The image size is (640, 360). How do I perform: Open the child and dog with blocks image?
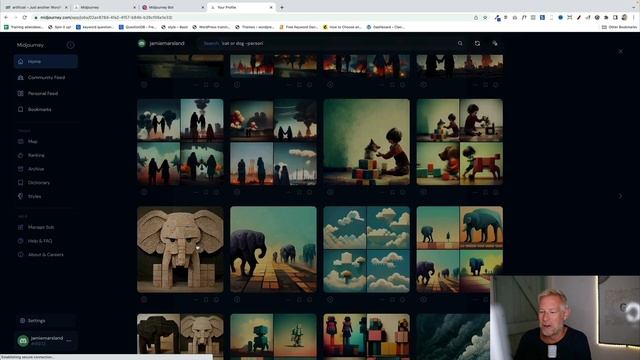click(367, 142)
